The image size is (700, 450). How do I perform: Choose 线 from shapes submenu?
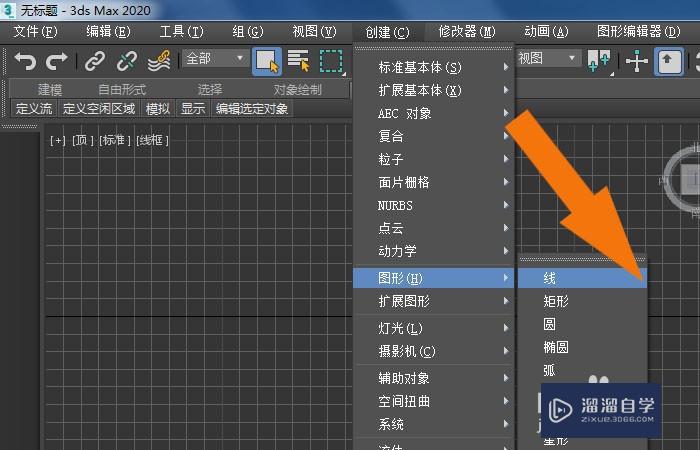(x=582, y=278)
